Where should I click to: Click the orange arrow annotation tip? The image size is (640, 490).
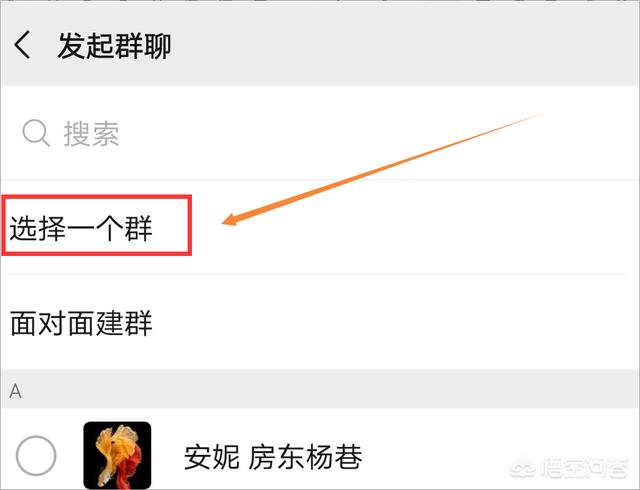tap(227, 221)
